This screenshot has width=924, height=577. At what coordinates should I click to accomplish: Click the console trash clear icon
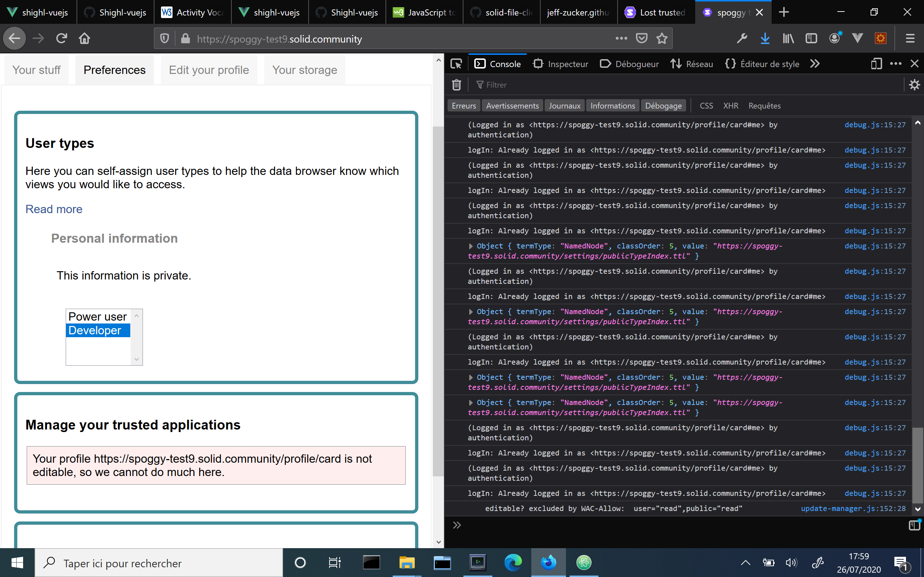[x=456, y=85]
